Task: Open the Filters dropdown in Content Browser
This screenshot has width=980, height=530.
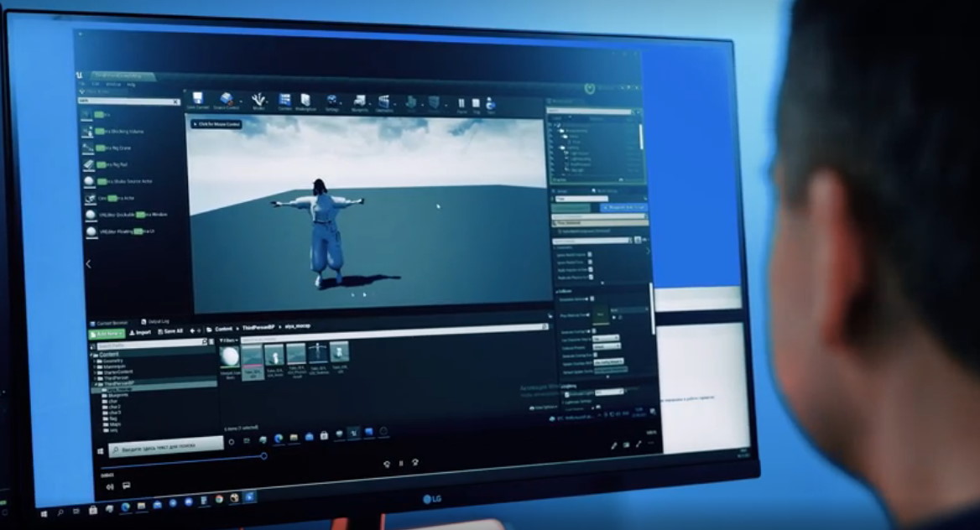Action: click(x=229, y=340)
